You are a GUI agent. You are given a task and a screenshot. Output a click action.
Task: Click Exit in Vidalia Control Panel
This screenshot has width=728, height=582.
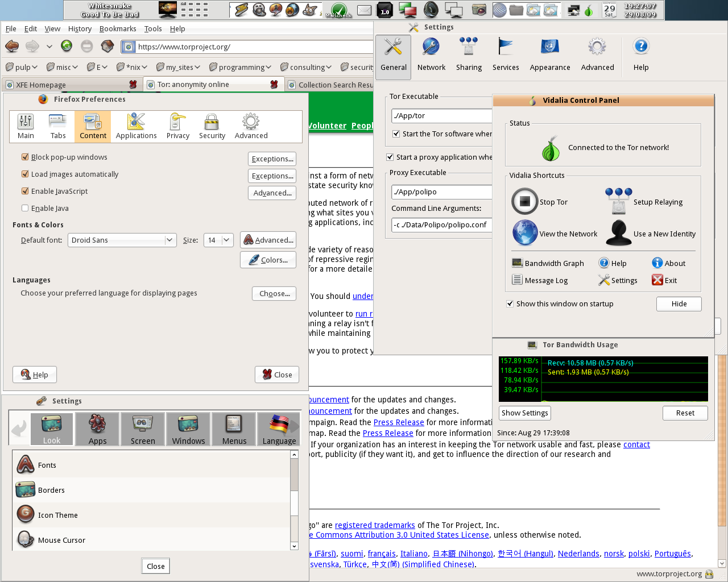pyautogui.click(x=664, y=280)
